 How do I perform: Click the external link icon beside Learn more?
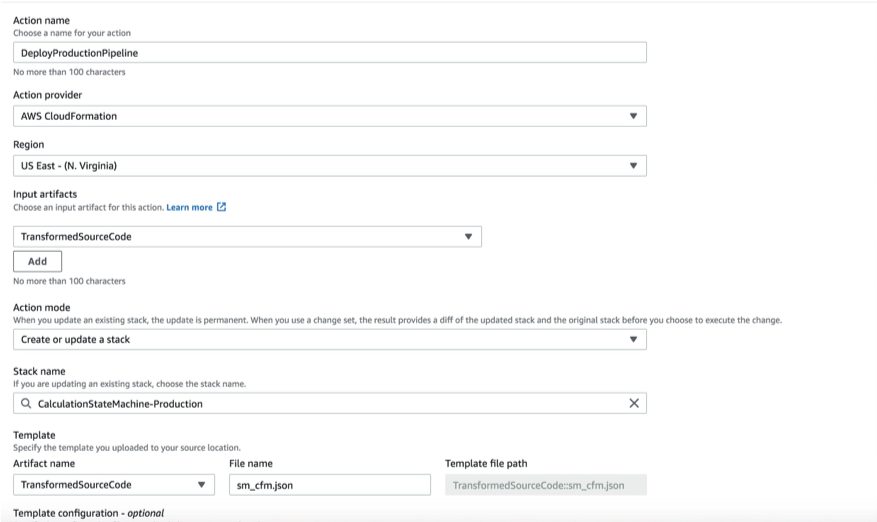click(x=221, y=207)
